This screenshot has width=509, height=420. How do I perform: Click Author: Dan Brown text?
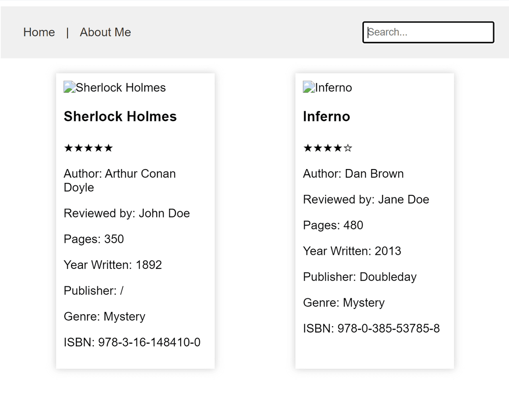tap(353, 174)
